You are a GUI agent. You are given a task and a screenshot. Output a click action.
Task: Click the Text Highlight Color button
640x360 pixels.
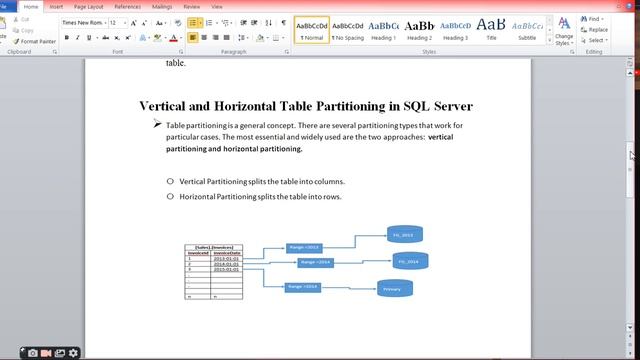pyautogui.click(x=157, y=38)
